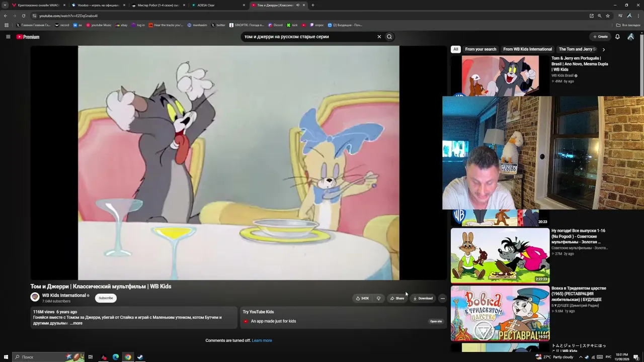
Task: Dislike the video with thumbs-down button
Action: click(378, 298)
